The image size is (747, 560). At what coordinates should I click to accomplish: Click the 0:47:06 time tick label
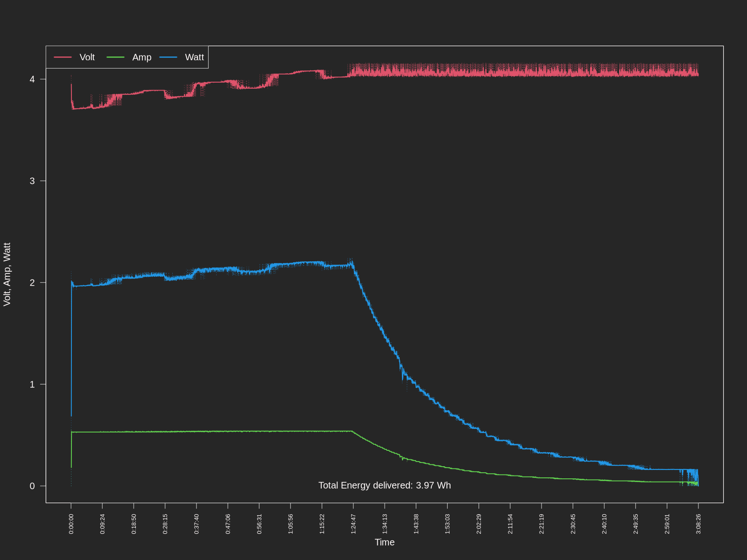(x=228, y=524)
